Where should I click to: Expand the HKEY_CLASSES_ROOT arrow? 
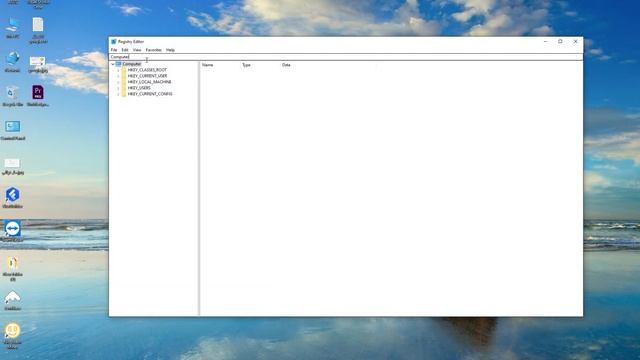pos(118,70)
